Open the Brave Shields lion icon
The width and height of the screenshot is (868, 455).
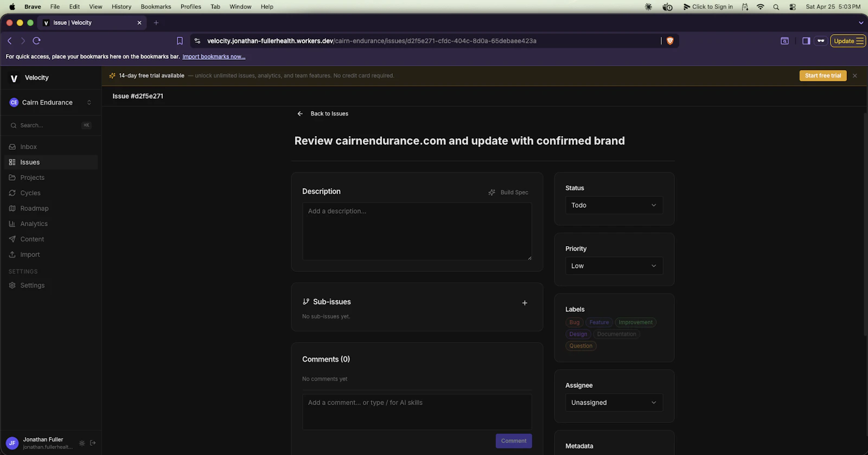point(670,41)
